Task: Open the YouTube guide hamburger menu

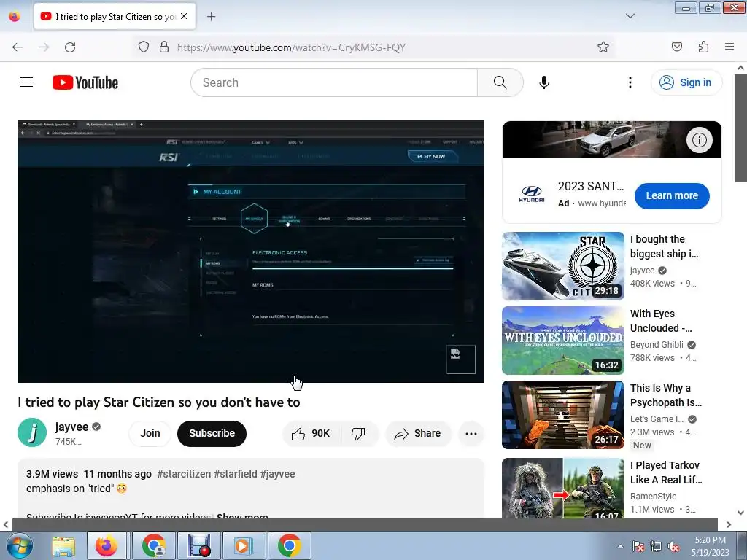Action: [26, 82]
